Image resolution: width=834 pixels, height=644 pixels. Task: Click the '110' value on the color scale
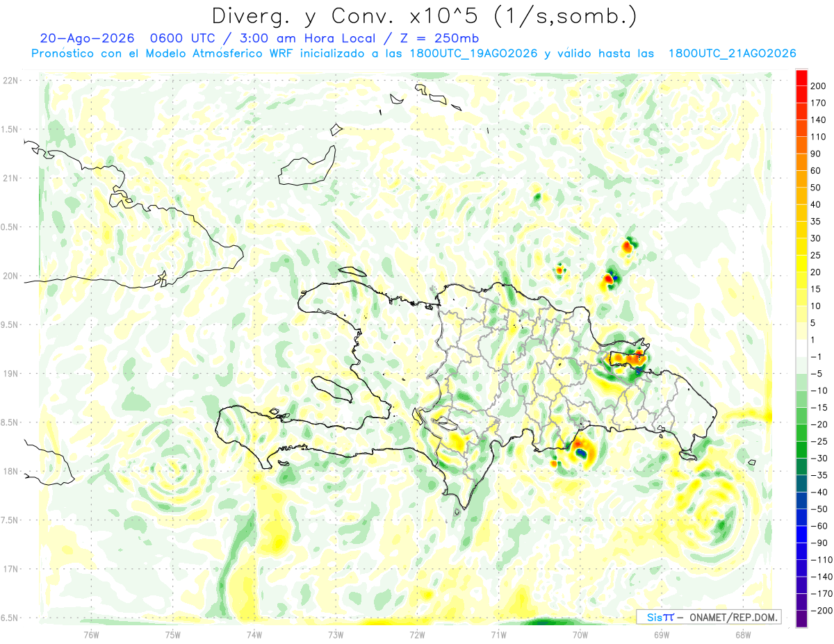818,137
